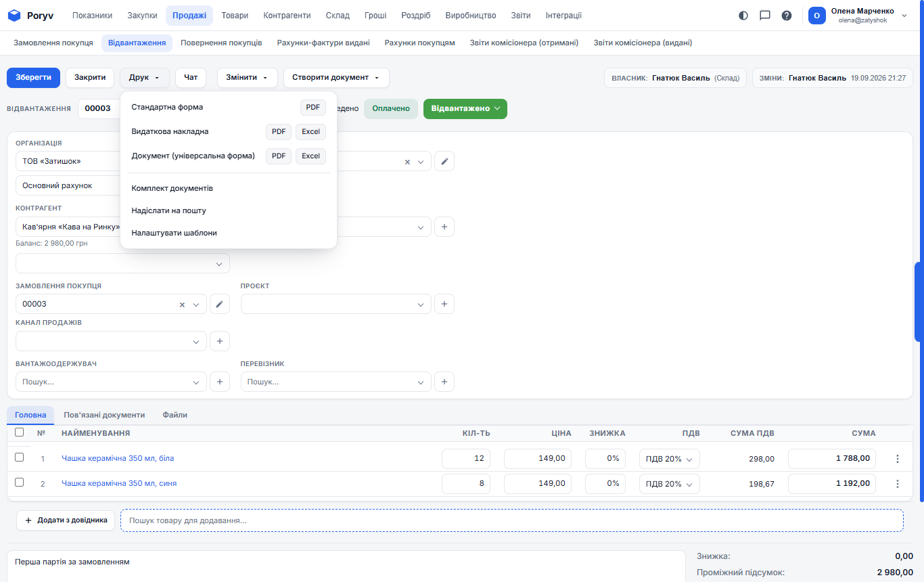924x582 pixels.
Task: Choose Надіслати на пошту menu item
Action: point(168,210)
